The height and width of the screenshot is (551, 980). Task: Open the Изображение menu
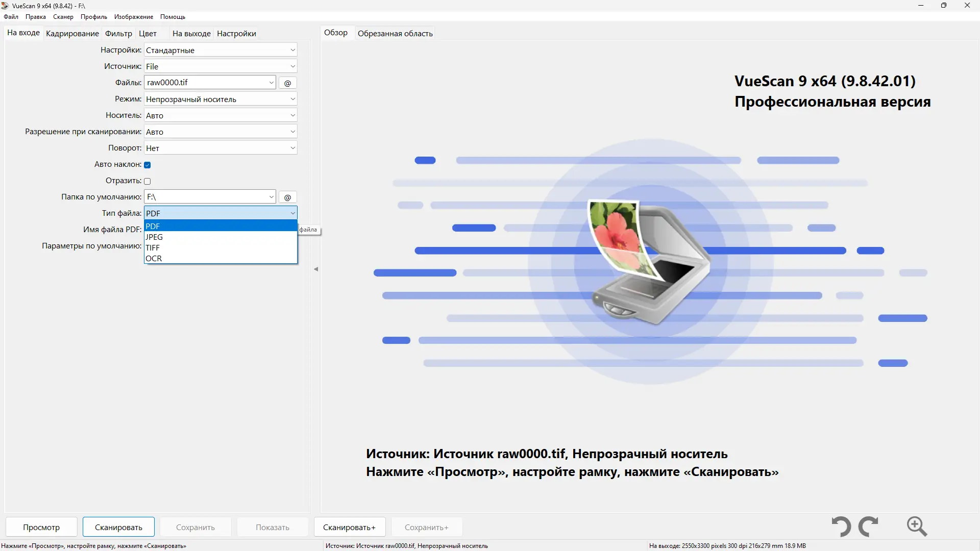133,16
